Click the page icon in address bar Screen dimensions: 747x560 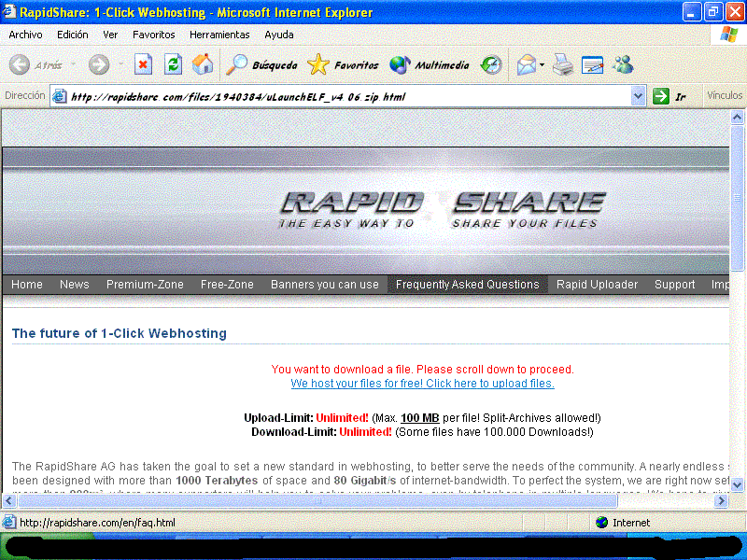60,96
